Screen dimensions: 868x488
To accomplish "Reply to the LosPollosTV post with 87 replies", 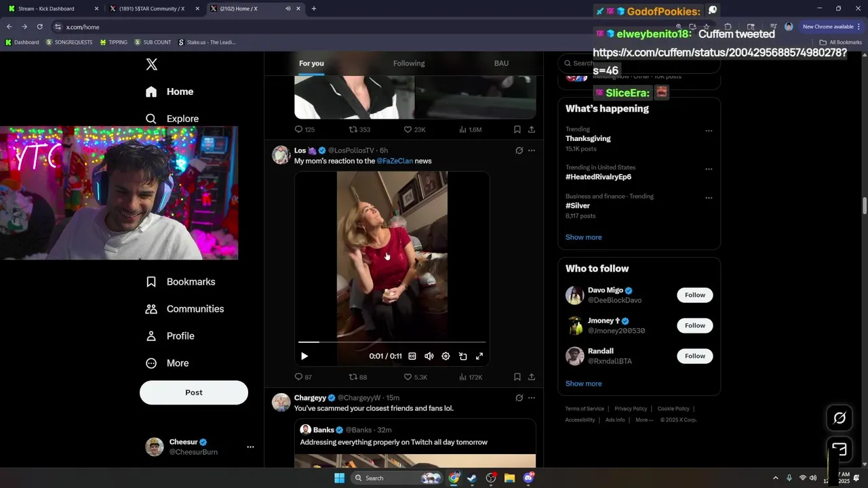I will pyautogui.click(x=303, y=377).
